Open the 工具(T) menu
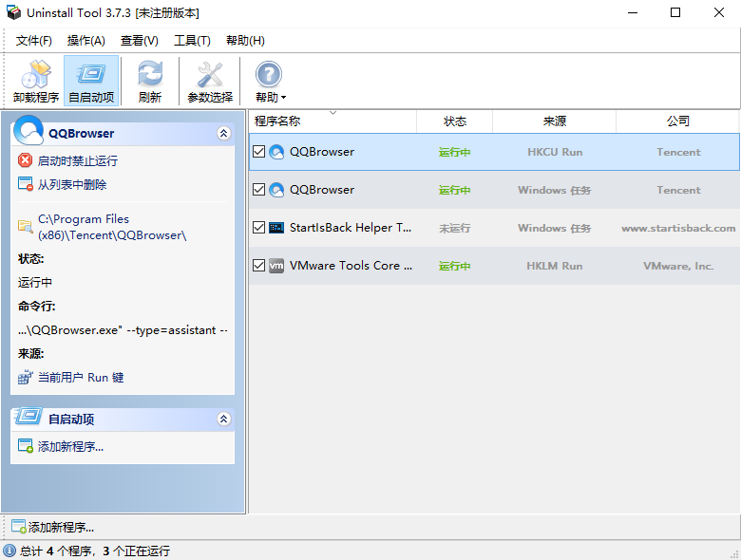Viewport: 741px width, 560px height. point(192,41)
